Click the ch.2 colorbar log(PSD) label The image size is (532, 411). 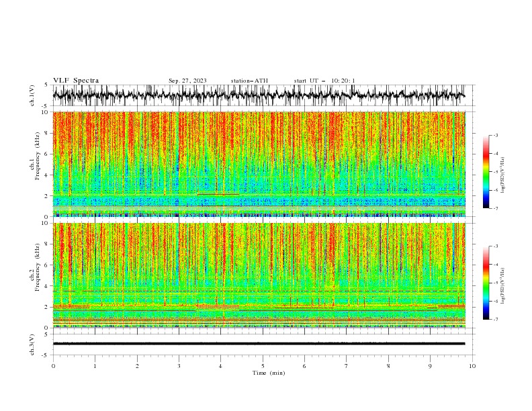click(x=503, y=286)
